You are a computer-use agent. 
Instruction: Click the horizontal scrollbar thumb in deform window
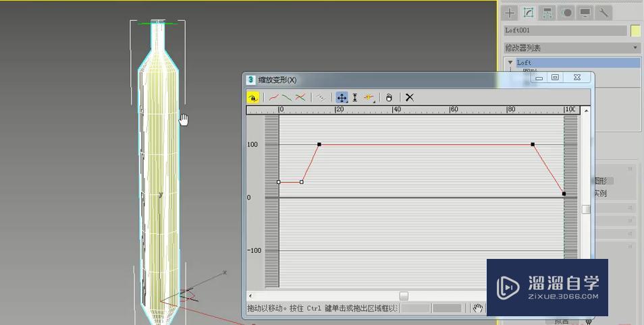pyautogui.click(x=404, y=296)
